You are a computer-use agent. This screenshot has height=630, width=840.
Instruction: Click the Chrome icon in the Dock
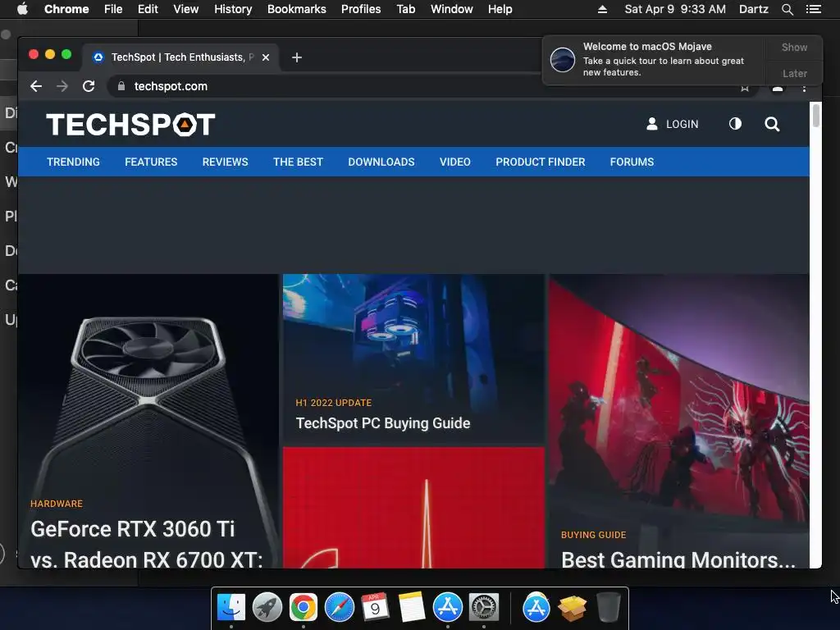(304, 607)
